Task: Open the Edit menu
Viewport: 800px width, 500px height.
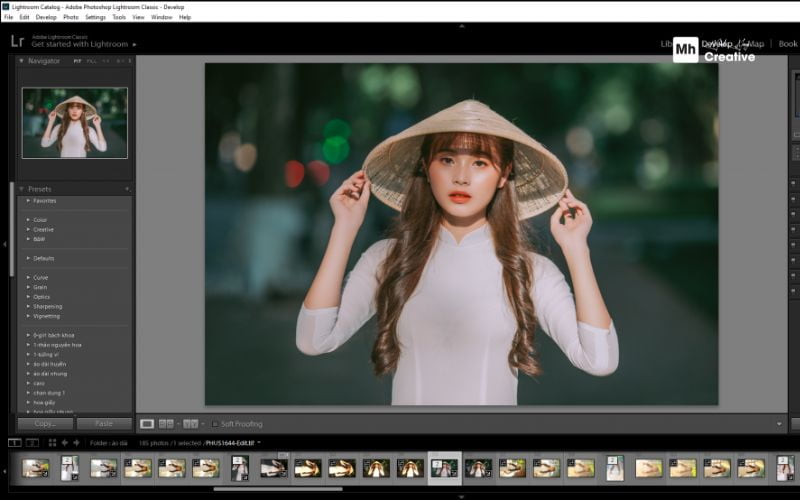Action: 24,17
